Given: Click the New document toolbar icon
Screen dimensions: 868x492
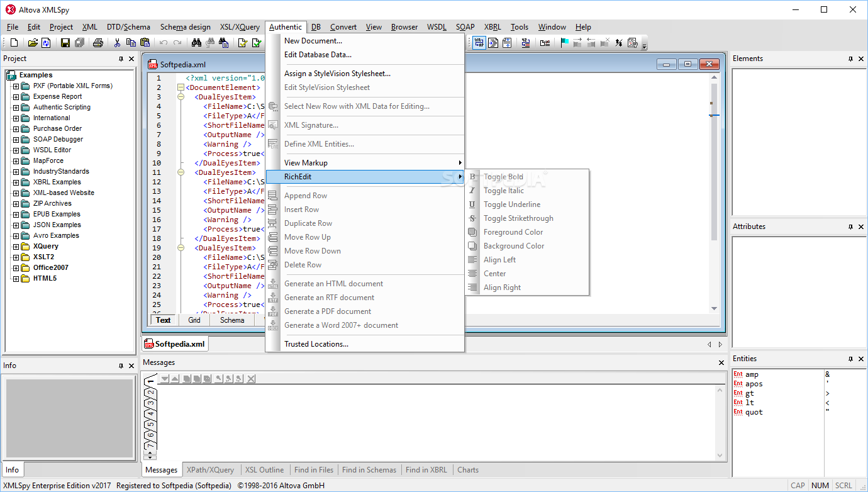Looking at the screenshot, I should pos(14,43).
